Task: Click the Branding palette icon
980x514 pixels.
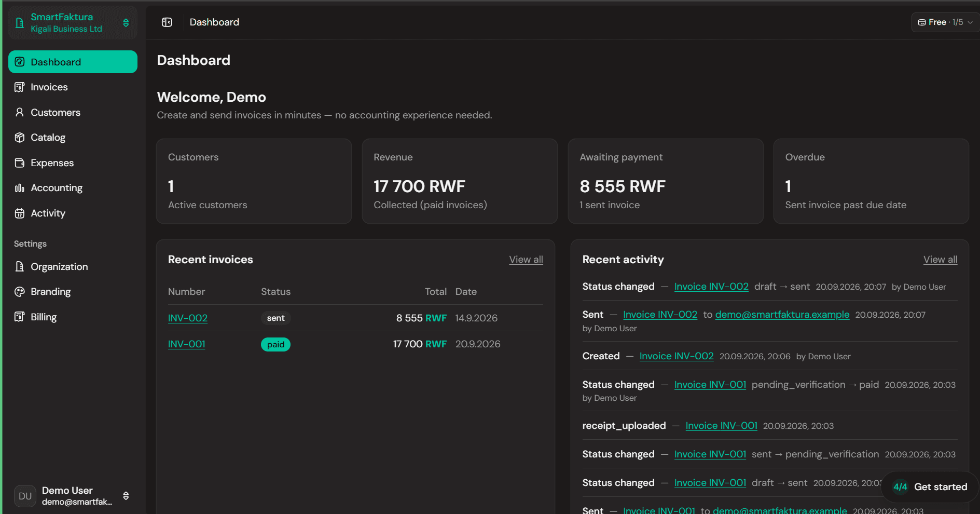Action: (20, 292)
